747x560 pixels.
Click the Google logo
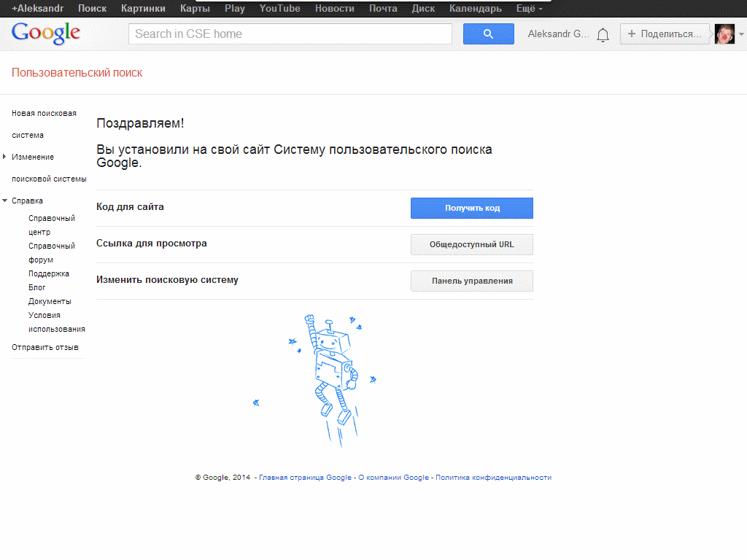(46, 34)
